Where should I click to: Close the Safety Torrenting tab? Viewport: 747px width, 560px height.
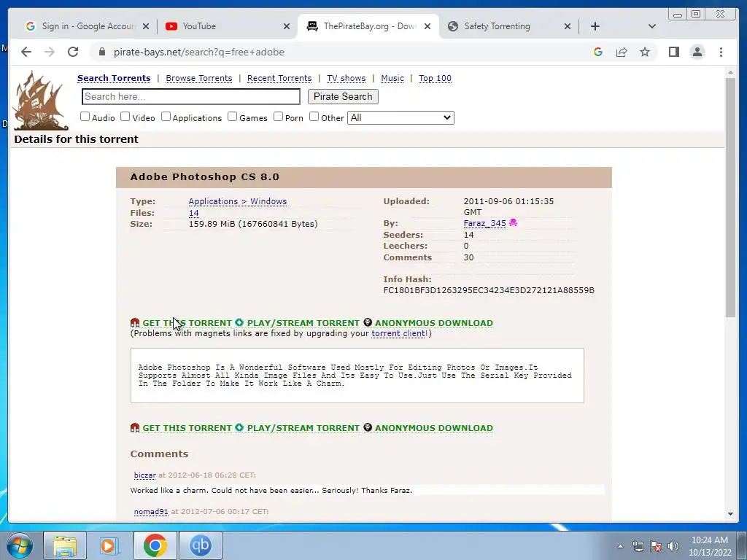(x=567, y=26)
